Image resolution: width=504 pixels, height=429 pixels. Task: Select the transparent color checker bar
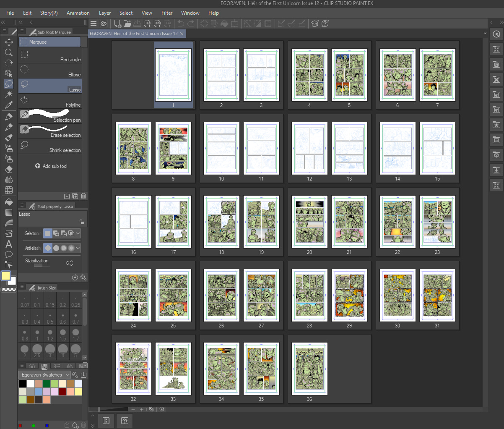9,289
